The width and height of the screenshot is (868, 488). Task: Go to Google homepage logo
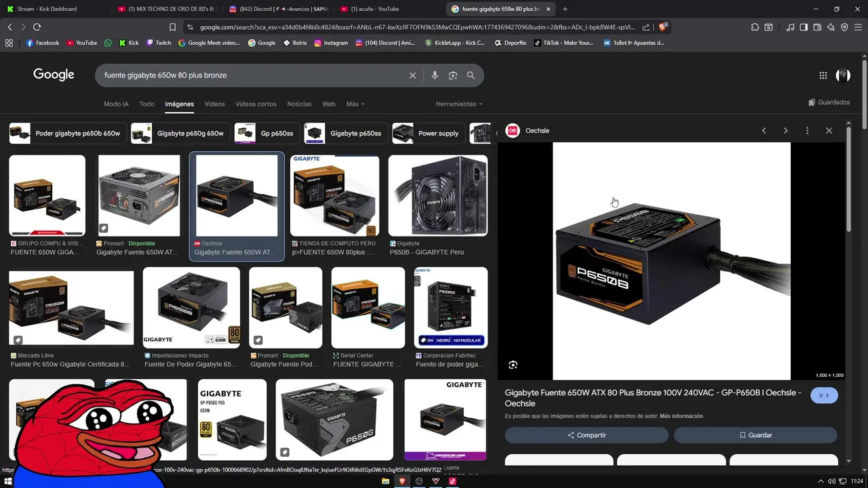click(54, 75)
